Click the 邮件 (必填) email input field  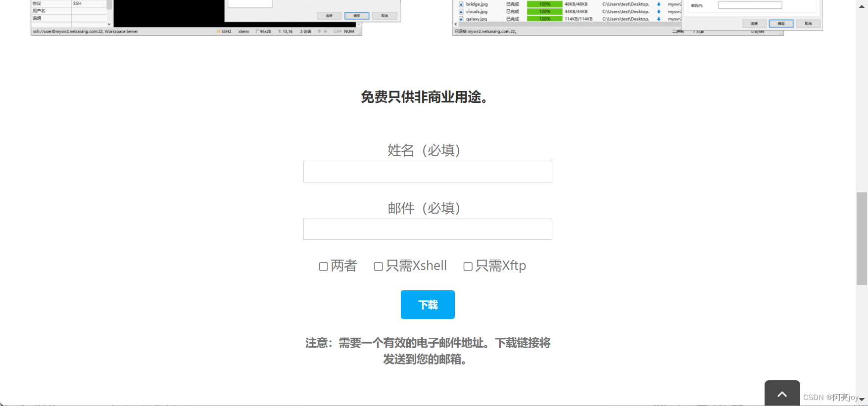coord(428,229)
